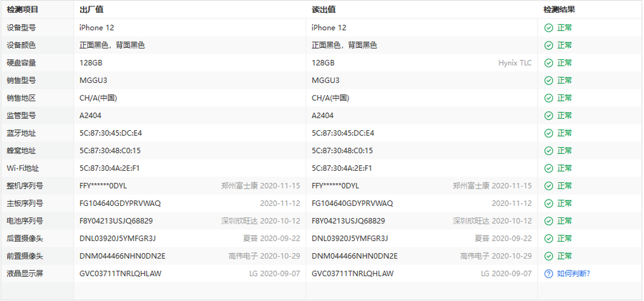The width and height of the screenshot is (644, 301).
Task: Click 夏普 2020-09-22 in 读出值 column
Action: click(503, 239)
